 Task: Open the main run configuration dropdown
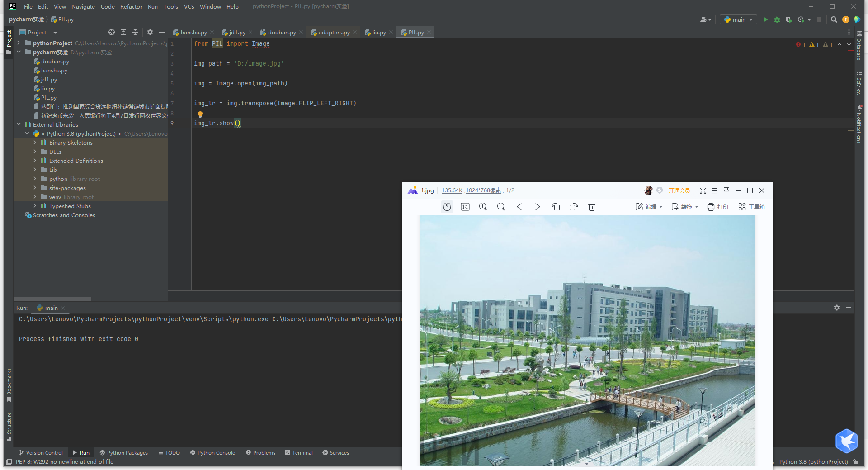[x=739, y=19]
